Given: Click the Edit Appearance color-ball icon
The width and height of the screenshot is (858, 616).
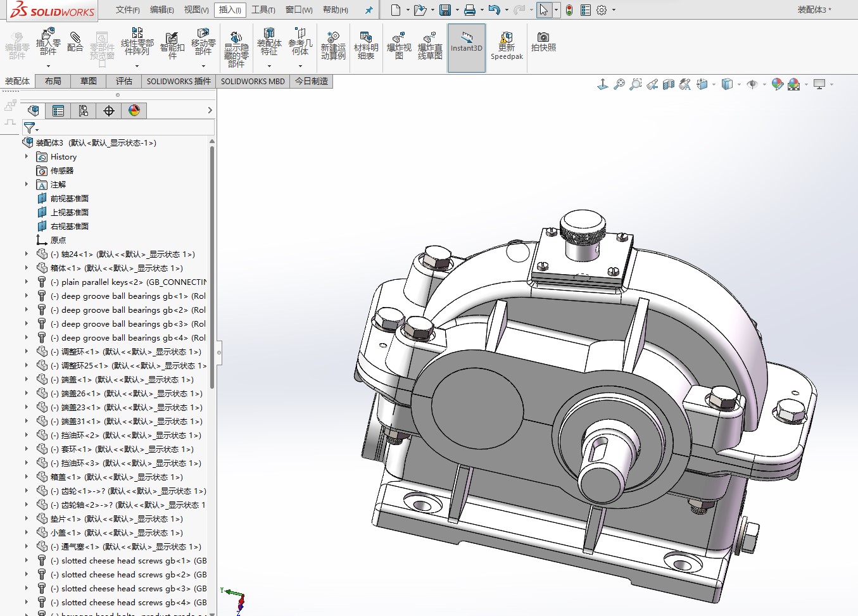Looking at the screenshot, I should [778, 84].
